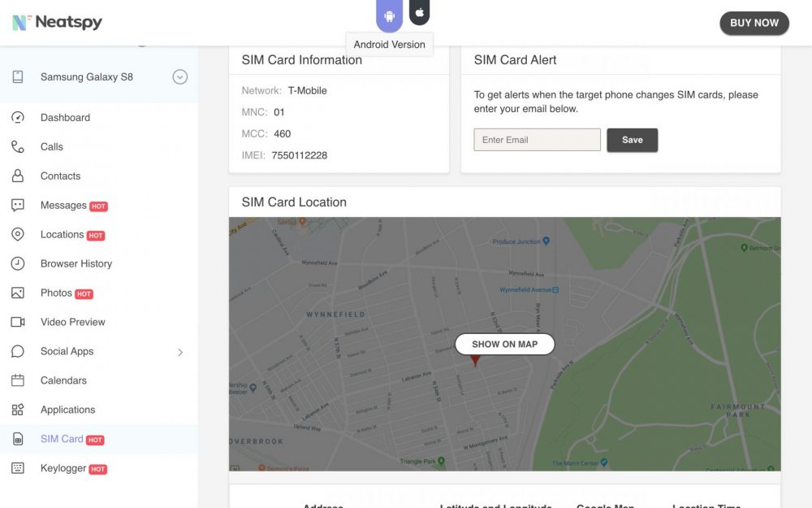Click the Keylogger keyboard icon
The height and width of the screenshot is (508, 812).
coord(18,468)
